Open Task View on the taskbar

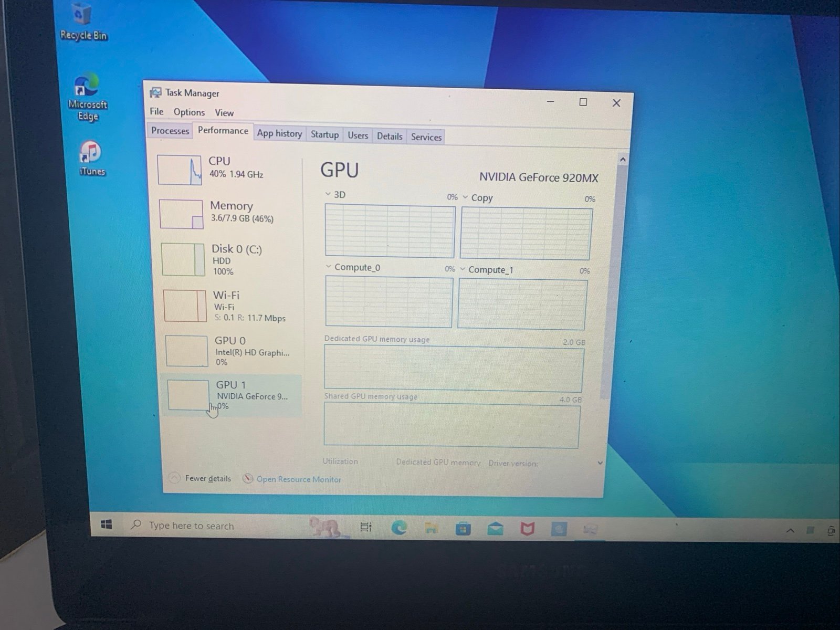(x=366, y=527)
